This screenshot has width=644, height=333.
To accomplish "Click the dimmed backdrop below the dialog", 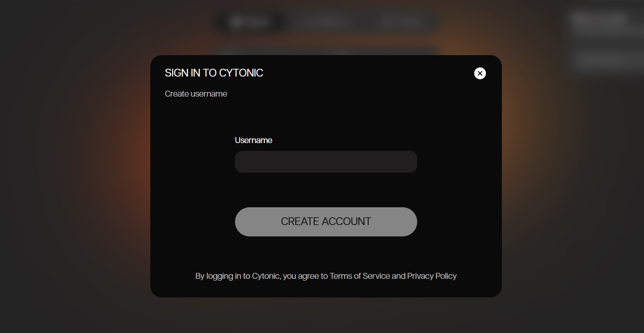I will [x=326, y=315].
